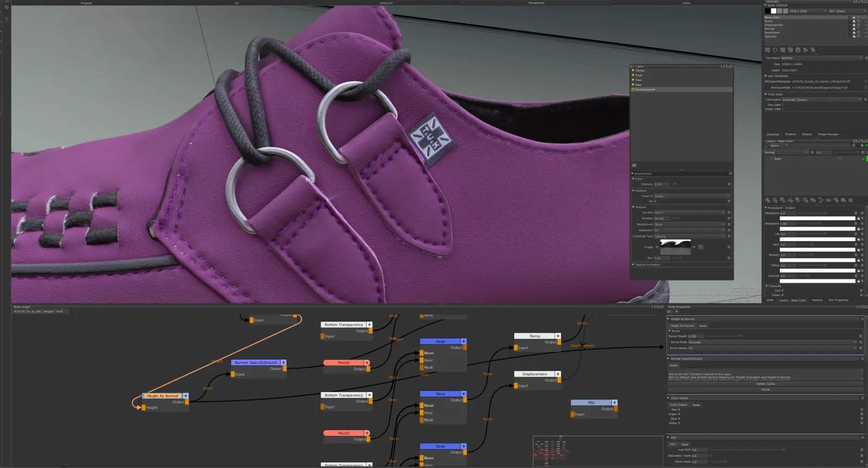Enable the Scalar Data checkbox
The width and height of the screenshot is (868, 468).
784,109
